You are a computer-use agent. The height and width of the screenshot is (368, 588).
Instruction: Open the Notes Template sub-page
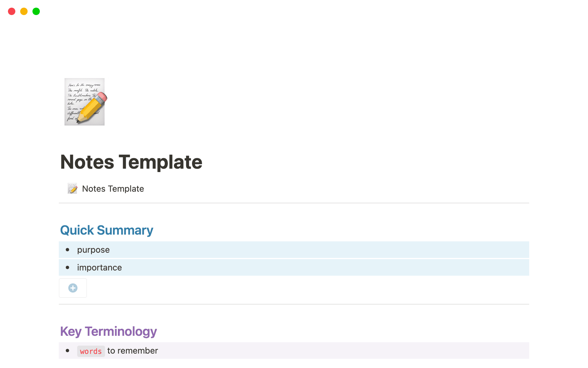[x=113, y=188]
